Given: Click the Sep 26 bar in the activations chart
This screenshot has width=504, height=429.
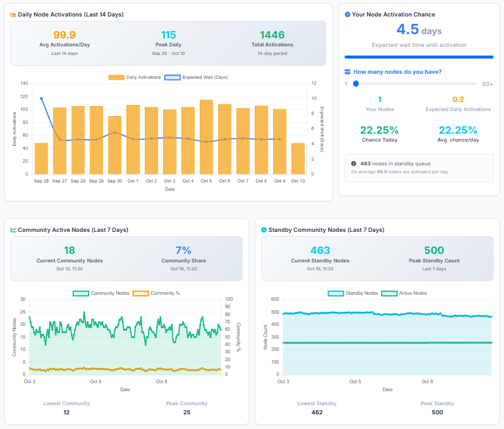Looking at the screenshot, I should point(42,159).
